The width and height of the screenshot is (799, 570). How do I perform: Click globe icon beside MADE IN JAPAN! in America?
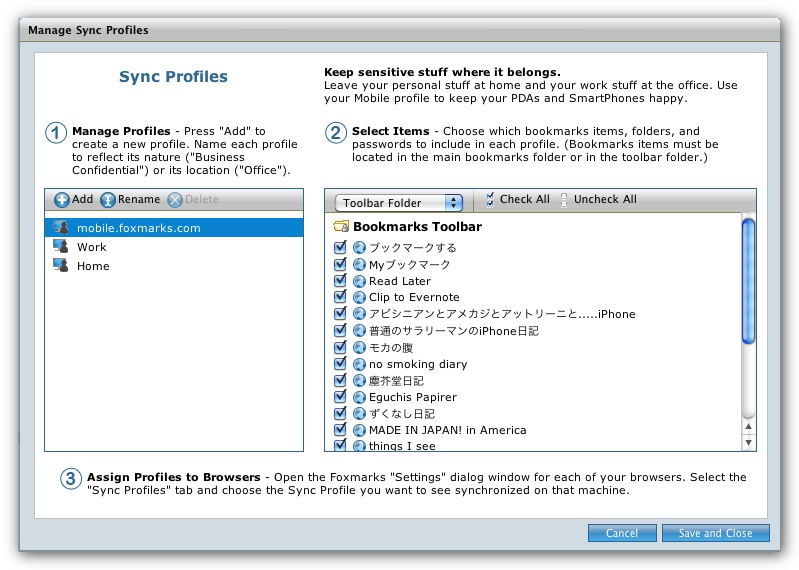pyautogui.click(x=359, y=430)
